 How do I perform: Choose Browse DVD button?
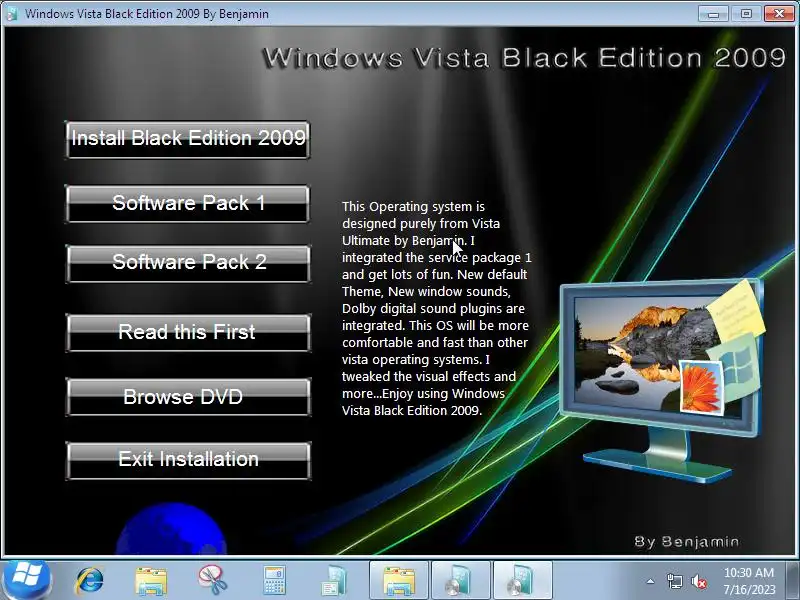[188, 397]
